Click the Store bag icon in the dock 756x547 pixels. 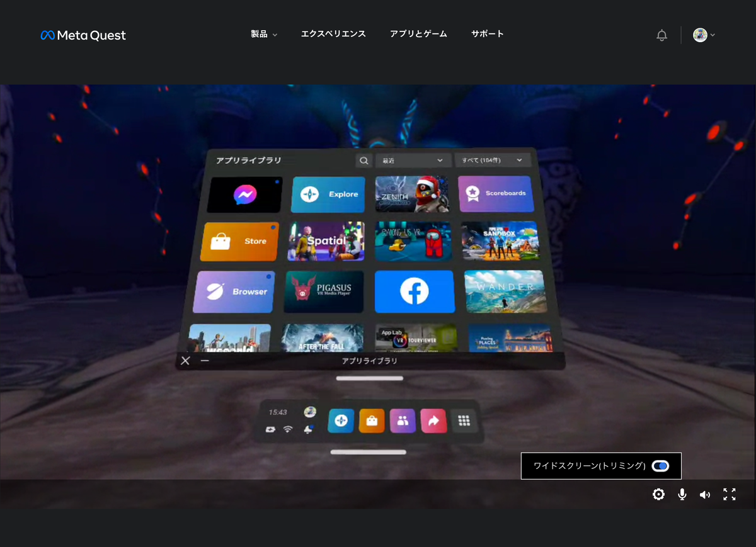372,421
